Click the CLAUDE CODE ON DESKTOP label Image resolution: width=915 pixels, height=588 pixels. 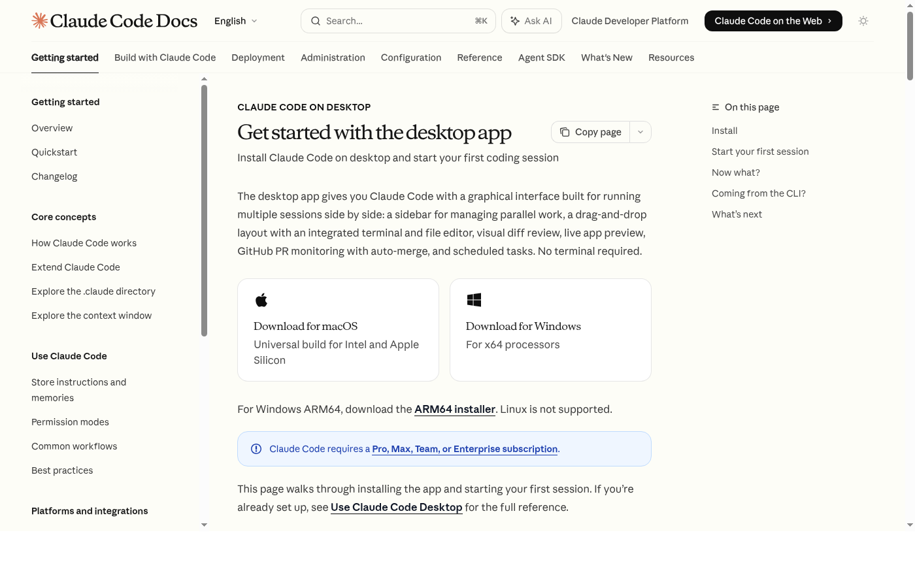coord(304,107)
